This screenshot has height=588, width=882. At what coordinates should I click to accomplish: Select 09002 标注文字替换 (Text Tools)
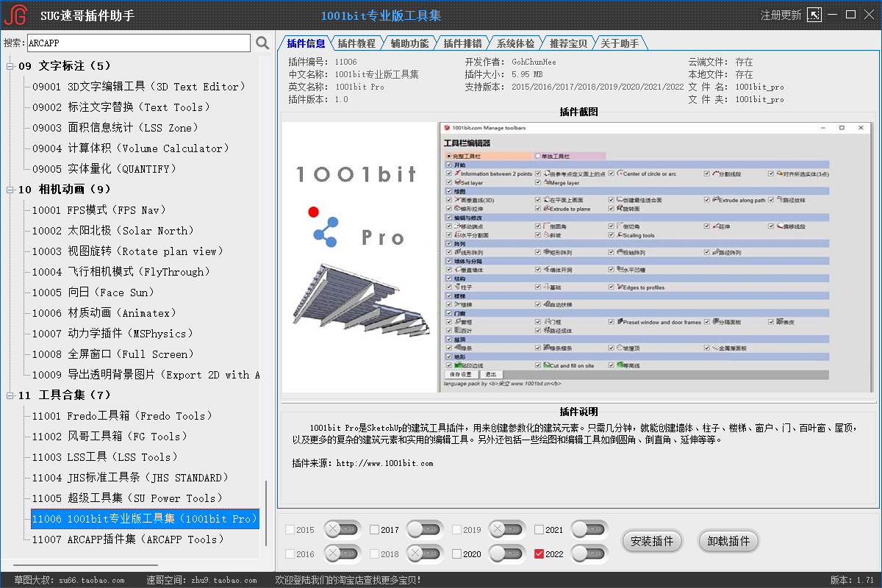(x=122, y=107)
